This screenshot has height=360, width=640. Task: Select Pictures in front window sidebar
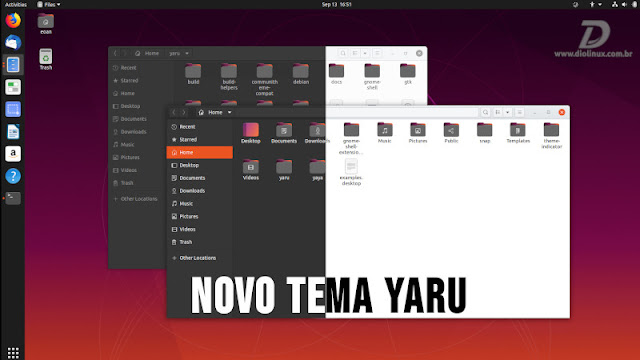tap(200, 216)
